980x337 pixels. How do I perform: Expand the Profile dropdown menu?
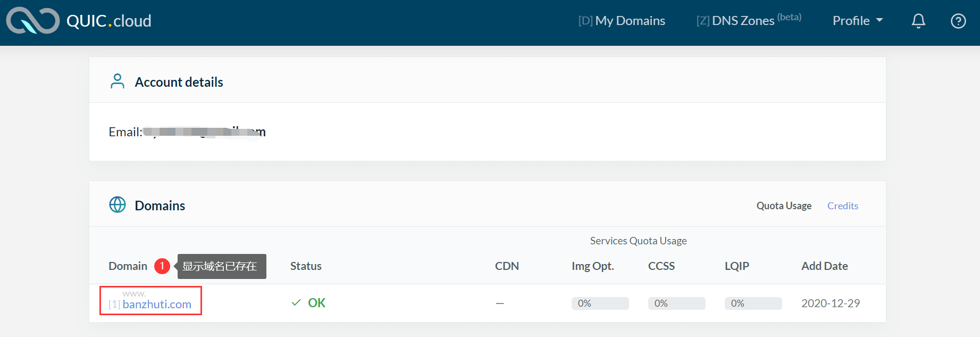(x=858, y=21)
